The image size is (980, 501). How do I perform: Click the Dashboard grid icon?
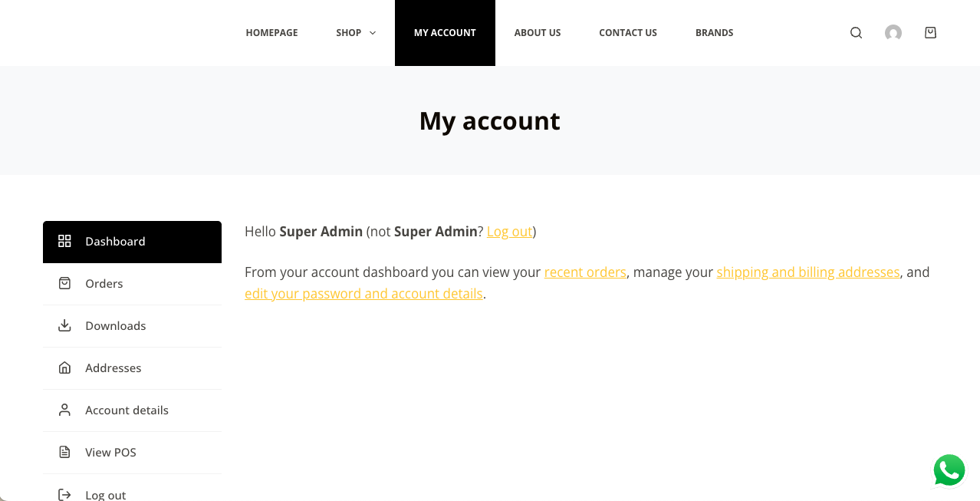(65, 242)
